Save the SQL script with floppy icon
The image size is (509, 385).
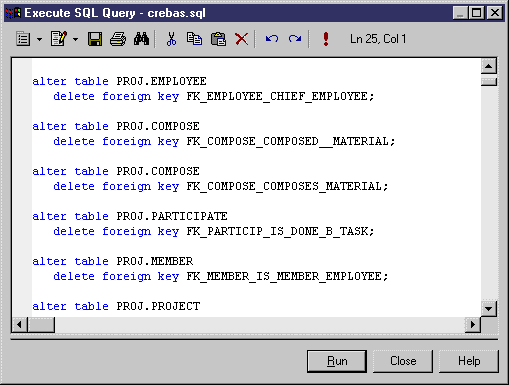(x=95, y=39)
